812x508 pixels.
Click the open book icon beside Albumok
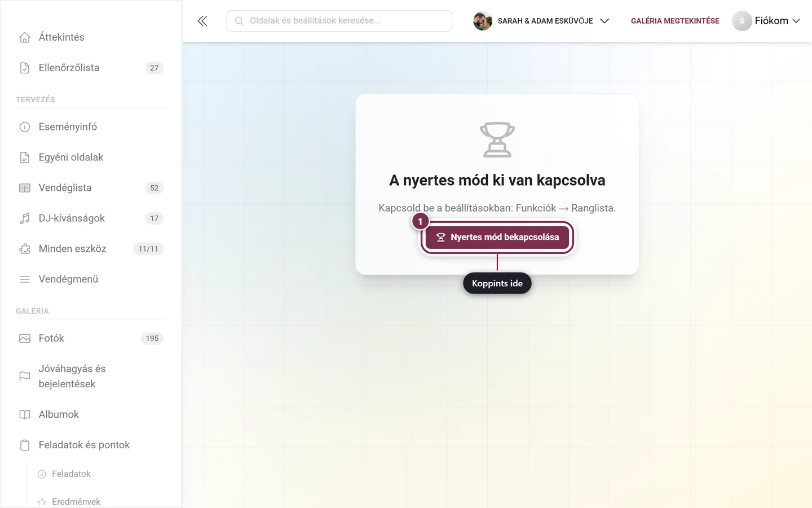point(25,415)
